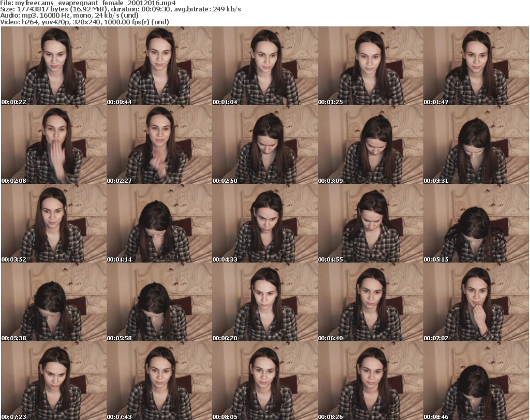Pick the 00:04:55 preview frame

(x=371, y=223)
